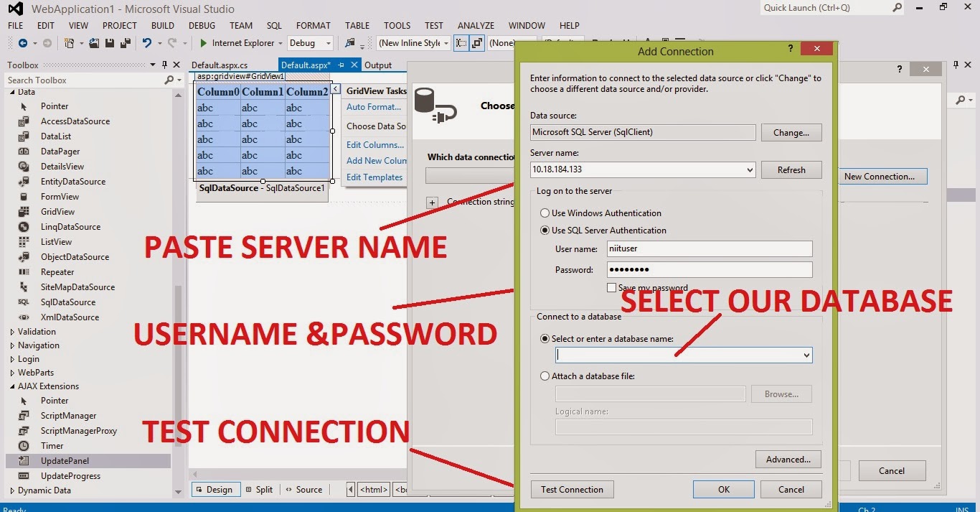Viewport: 980px width, 512px height.
Task: Click the Advanced... button
Action: pos(788,460)
